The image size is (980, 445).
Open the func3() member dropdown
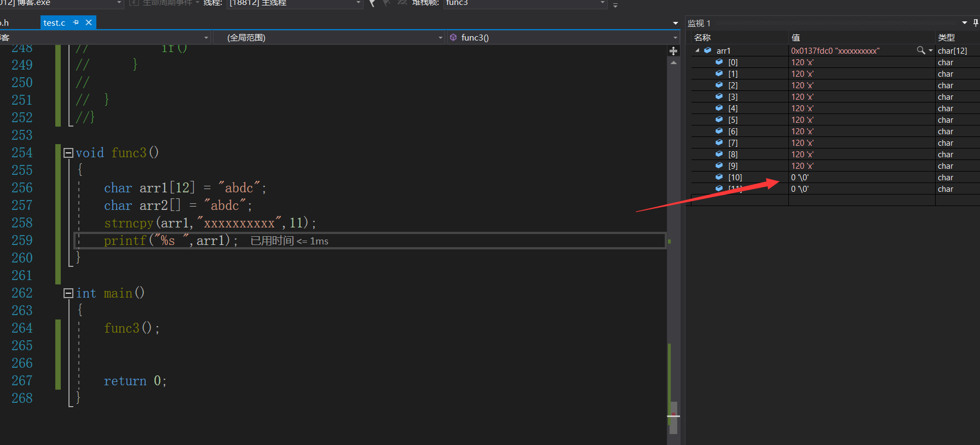point(675,37)
